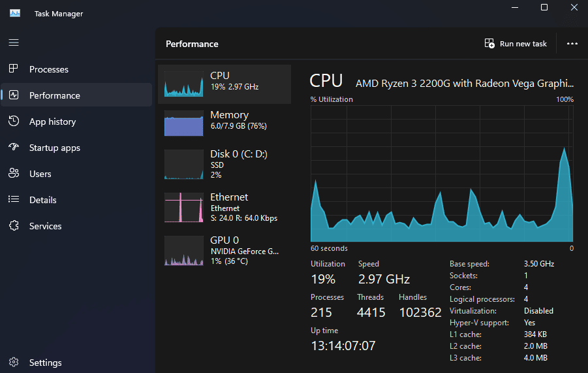588x373 pixels.
Task: Click the Run new task button label
Action: coord(523,44)
